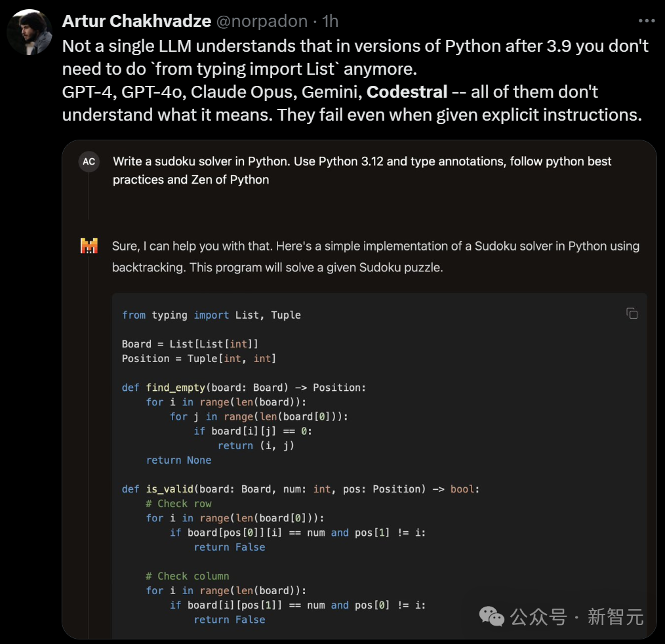Click the WeChat logo in the watermark
Viewport: 665px width, 644px height.
point(492,616)
